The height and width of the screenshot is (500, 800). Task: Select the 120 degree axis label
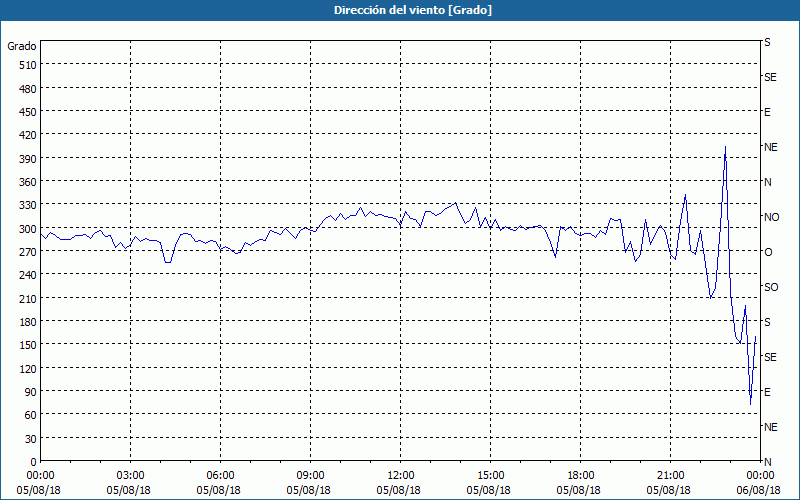pyautogui.click(x=28, y=368)
